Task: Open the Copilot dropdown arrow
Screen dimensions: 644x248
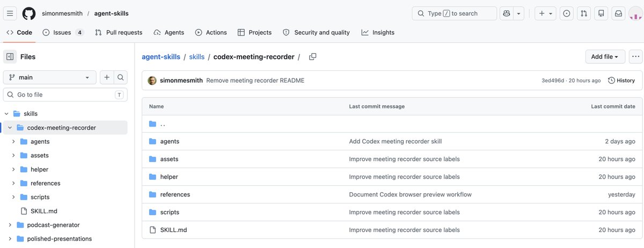Action: 519,13
